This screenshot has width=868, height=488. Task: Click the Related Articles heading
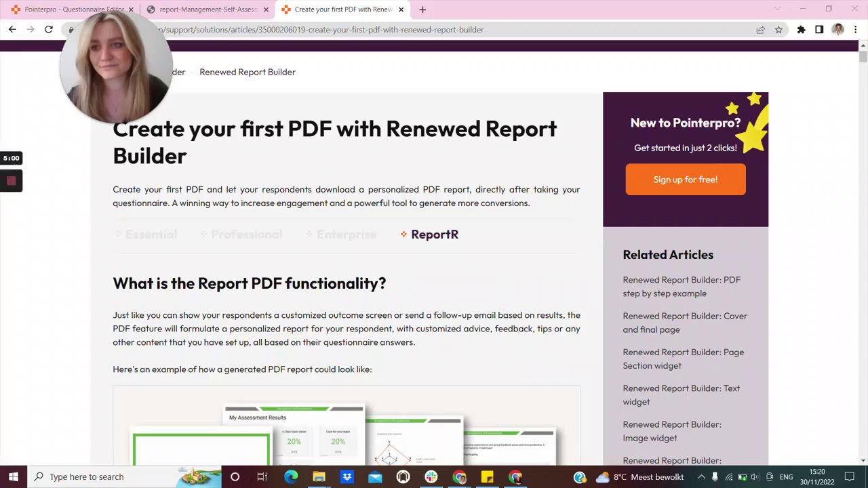[668, 255]
